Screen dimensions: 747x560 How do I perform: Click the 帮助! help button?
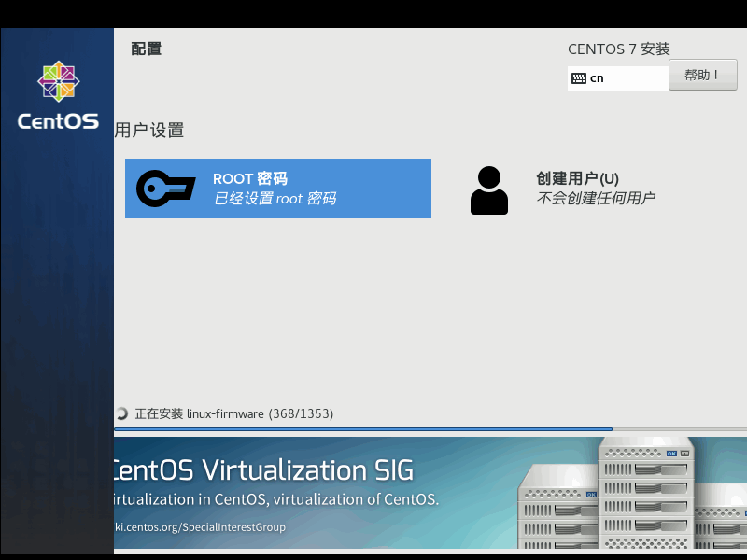[703, 75]
